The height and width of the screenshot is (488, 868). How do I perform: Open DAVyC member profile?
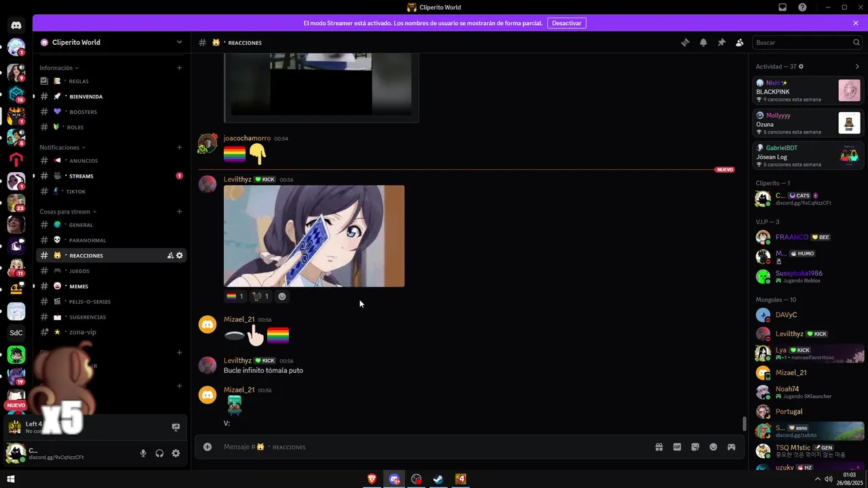coord(807,315)
